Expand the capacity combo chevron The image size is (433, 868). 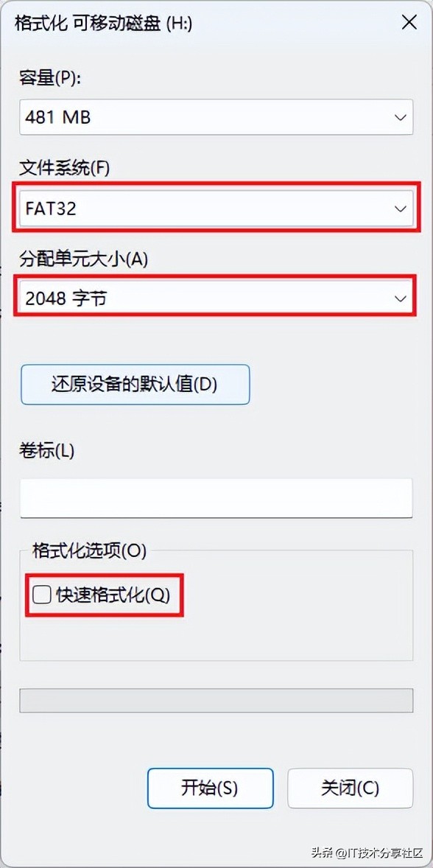tap(400, 117)
